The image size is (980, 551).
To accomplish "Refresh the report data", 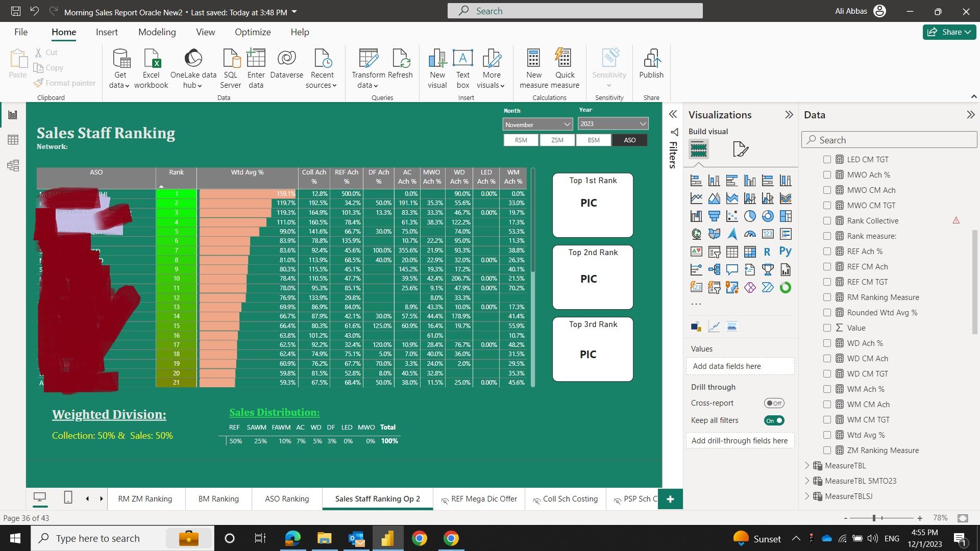I will (400, 64).
